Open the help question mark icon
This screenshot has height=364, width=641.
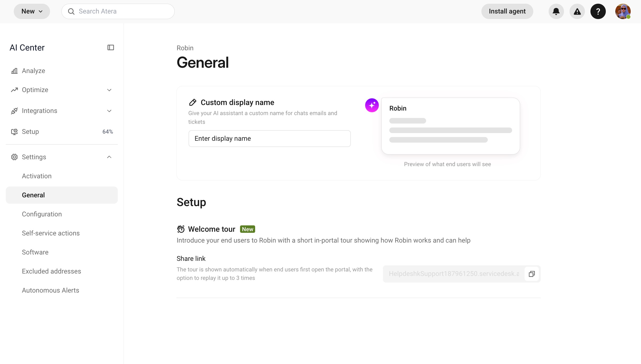(x=598, y=11)
